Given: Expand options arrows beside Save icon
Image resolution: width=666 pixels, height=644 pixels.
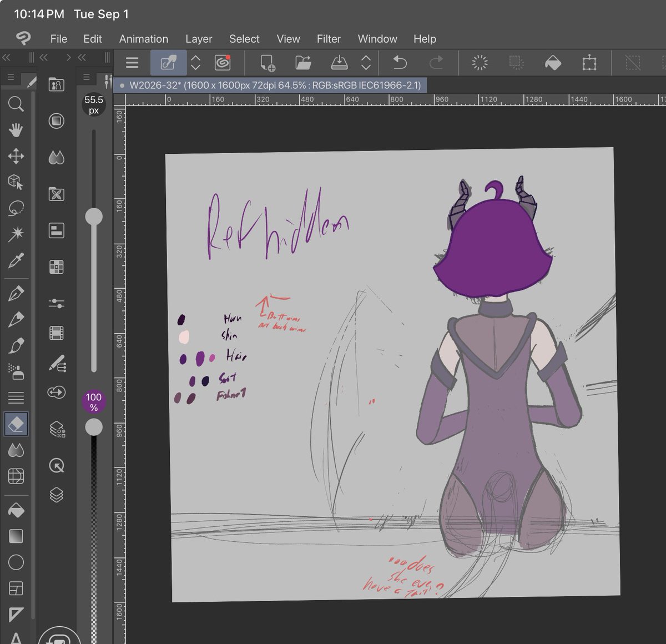Looking at the screenshot, I should pos(366,62).
